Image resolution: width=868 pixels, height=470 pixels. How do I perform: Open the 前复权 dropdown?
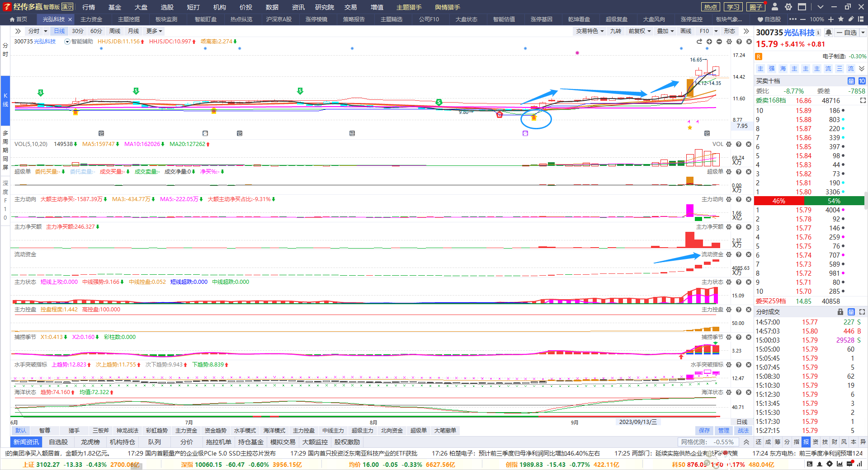(x=639, y=31)
